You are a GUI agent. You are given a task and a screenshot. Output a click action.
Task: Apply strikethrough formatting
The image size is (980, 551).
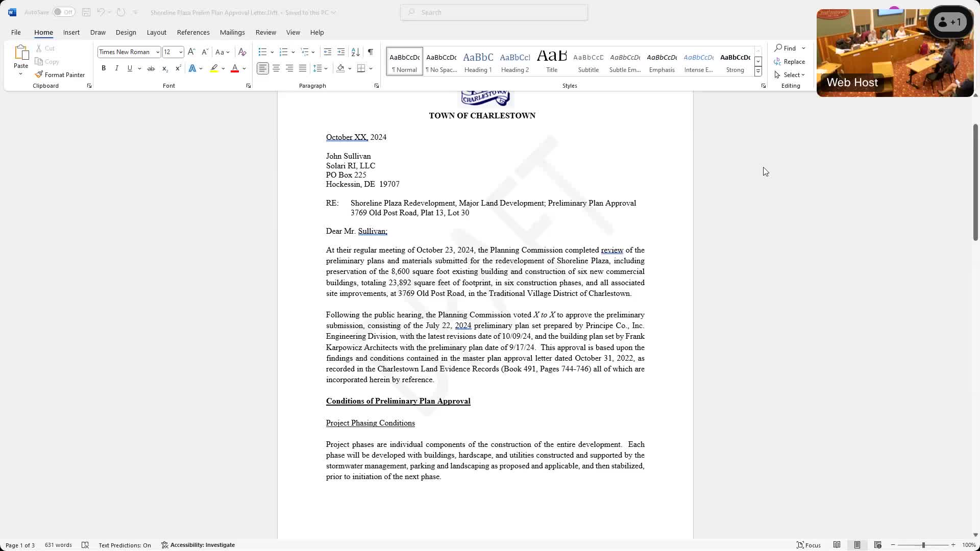pyautogui.click(x=151, y=68)
